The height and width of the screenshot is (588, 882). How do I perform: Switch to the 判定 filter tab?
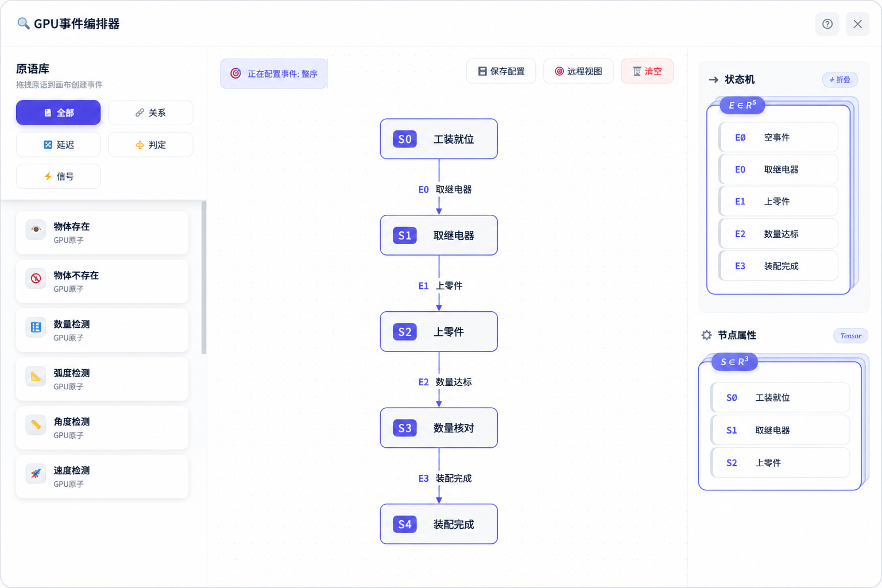(x=150, y=145)
